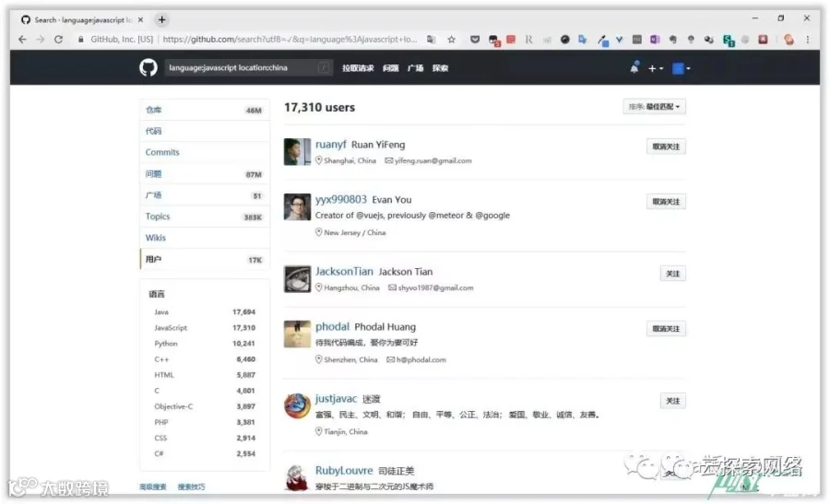Screen dimensions: 830x504
Task: Open yyx990803 user profile link
Action: pos(341,199)
